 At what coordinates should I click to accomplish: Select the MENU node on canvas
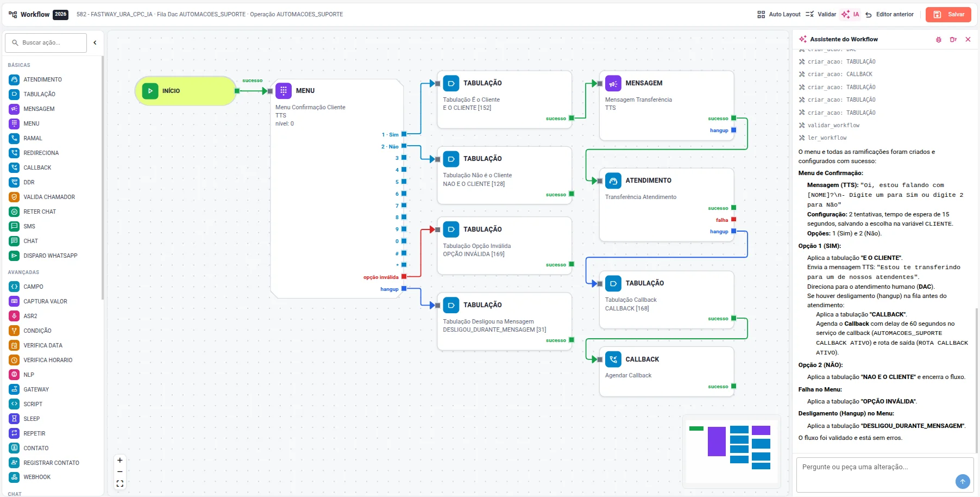[x=337, y=188]
